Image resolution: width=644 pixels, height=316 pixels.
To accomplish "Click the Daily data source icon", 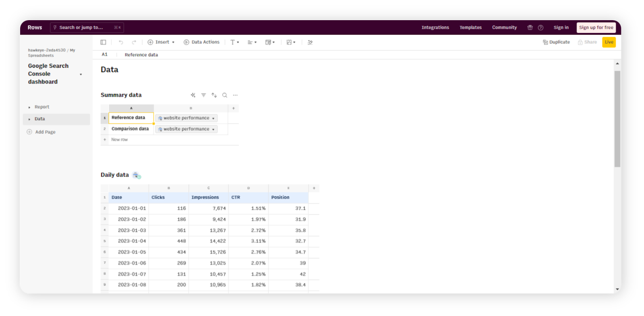I will tap(137, 175).
